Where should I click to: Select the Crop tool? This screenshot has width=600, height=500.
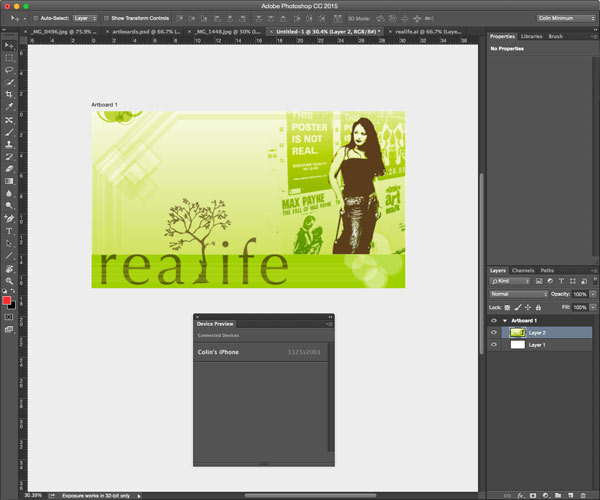[x=9, y=94]
